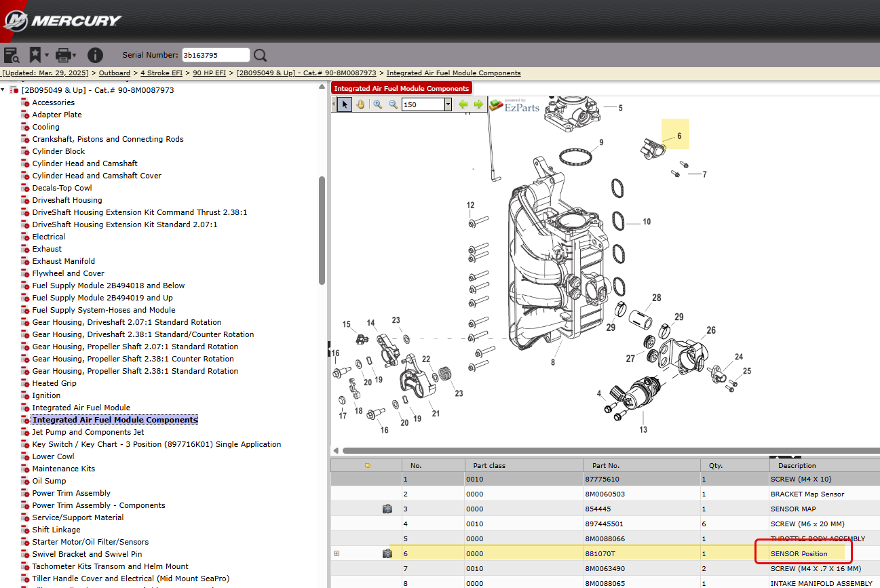880x588 pixels.
Task: Click the catalog search icon in top toolbar
Action: coord(11,55)
